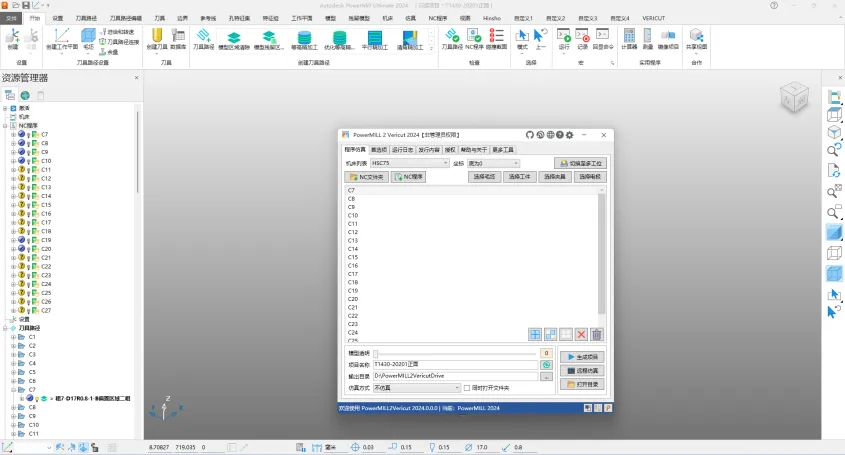This screenshot has width=845, height=455.
Task: Click the 选择毛坯 (select blank) button
Action: tap(484, 177)
